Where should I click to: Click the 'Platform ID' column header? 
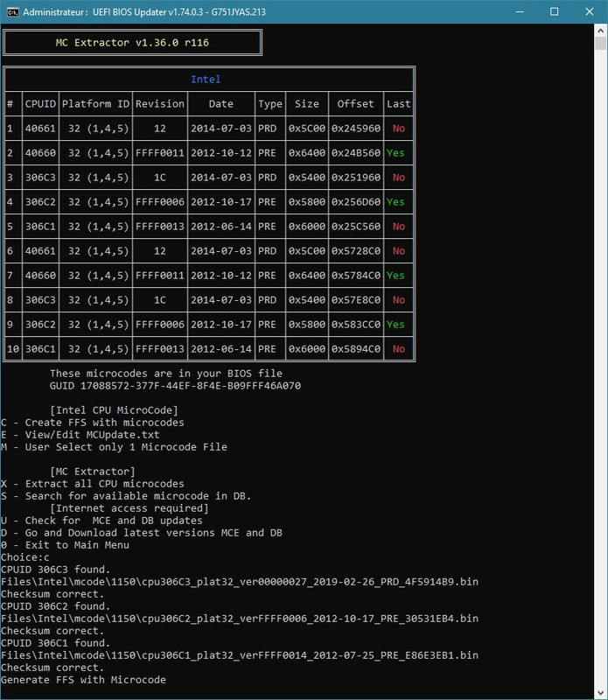pos(95,104)
